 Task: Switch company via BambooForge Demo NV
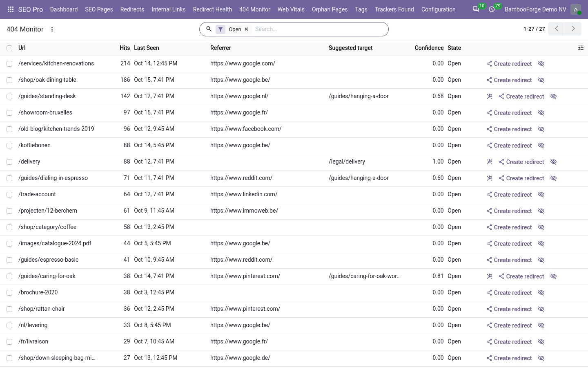click(535, 9)
